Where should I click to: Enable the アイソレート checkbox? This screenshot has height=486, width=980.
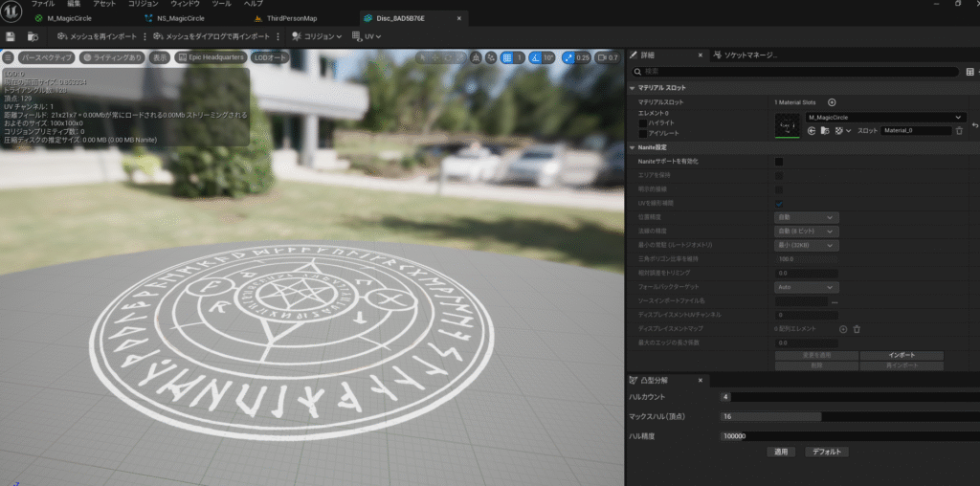(x=642, y=134)
